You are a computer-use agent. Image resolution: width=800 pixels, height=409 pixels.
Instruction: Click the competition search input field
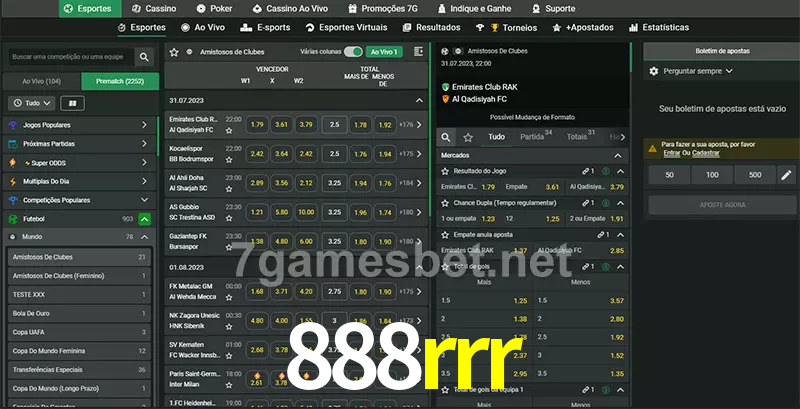[69, 58]
